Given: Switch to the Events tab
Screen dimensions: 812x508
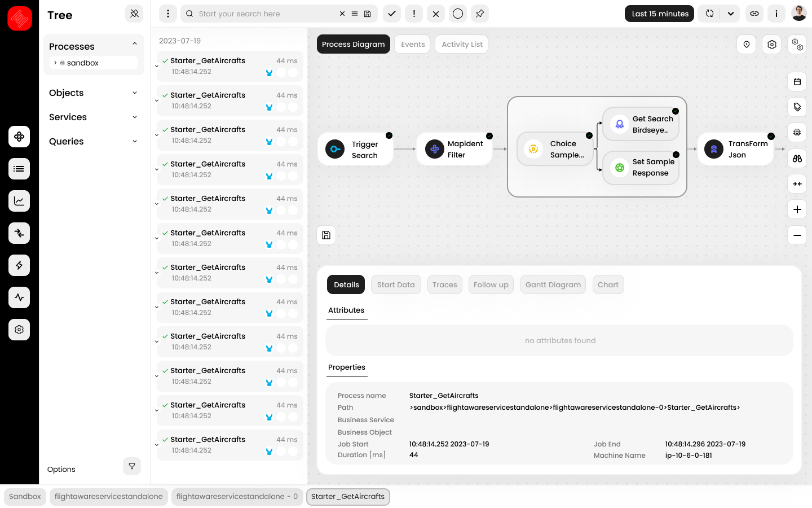Looking at the screenshot, I should (x=413, y=45).
